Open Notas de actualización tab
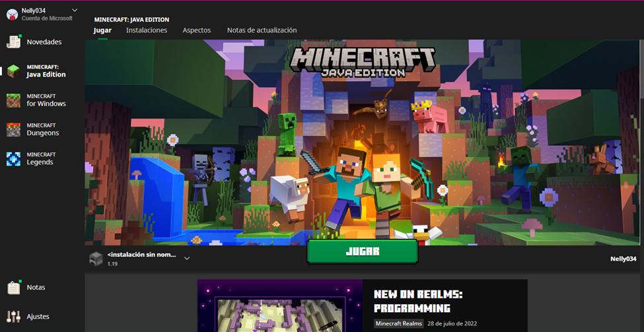Screen dimensions: 644x332 click(x=262, y=30)
